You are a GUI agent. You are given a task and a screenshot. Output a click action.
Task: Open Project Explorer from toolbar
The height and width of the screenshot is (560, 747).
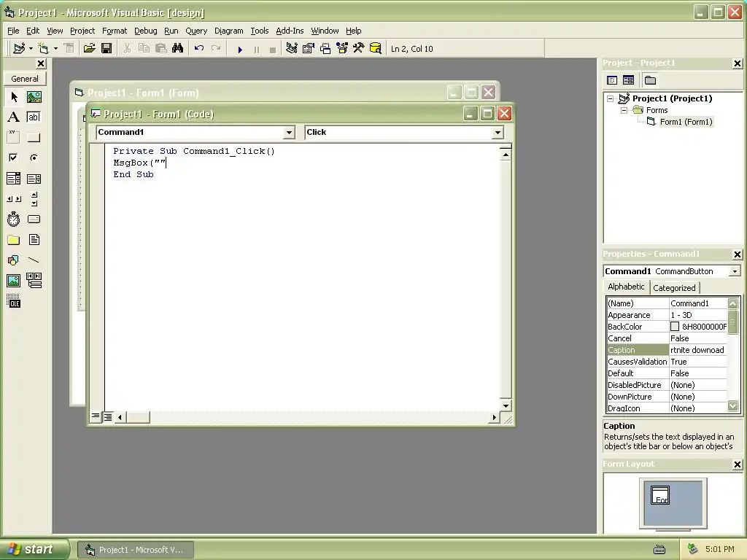point(292,49)
